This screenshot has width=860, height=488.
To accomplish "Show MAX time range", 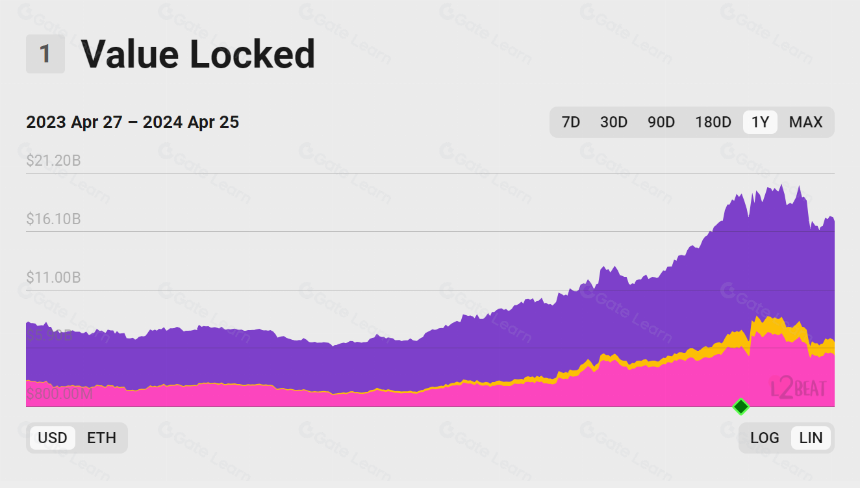I will coord(806,122).
